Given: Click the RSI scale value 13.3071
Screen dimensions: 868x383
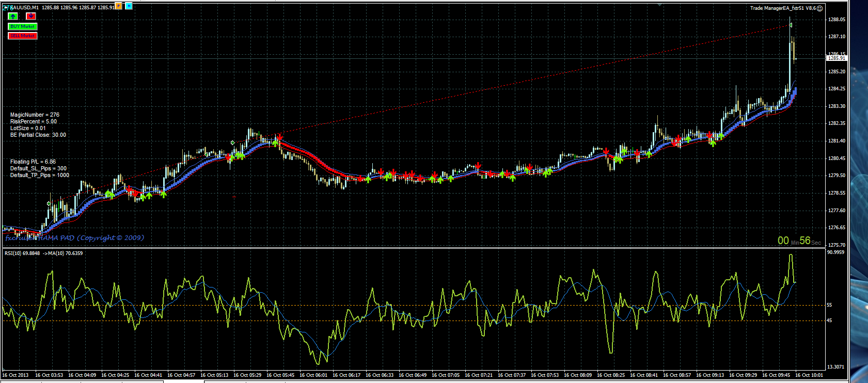Looking at the screenshot, I should (x=836, y=367).
